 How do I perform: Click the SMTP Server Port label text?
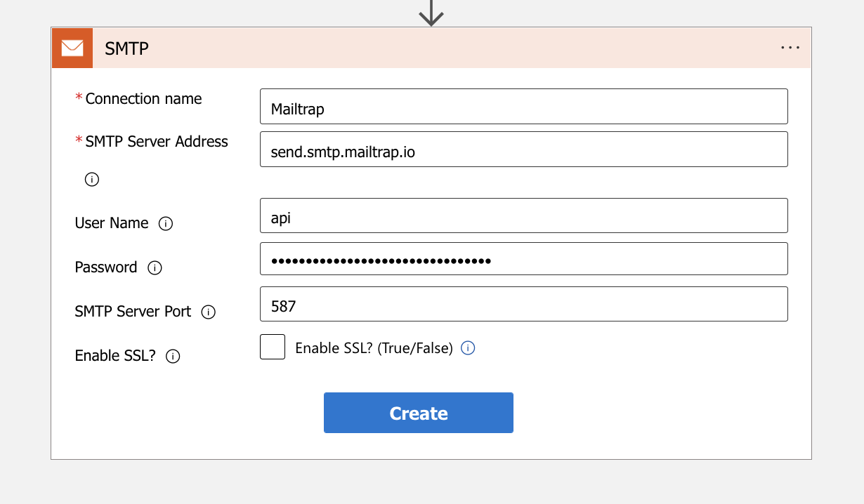tap(133, 312)
